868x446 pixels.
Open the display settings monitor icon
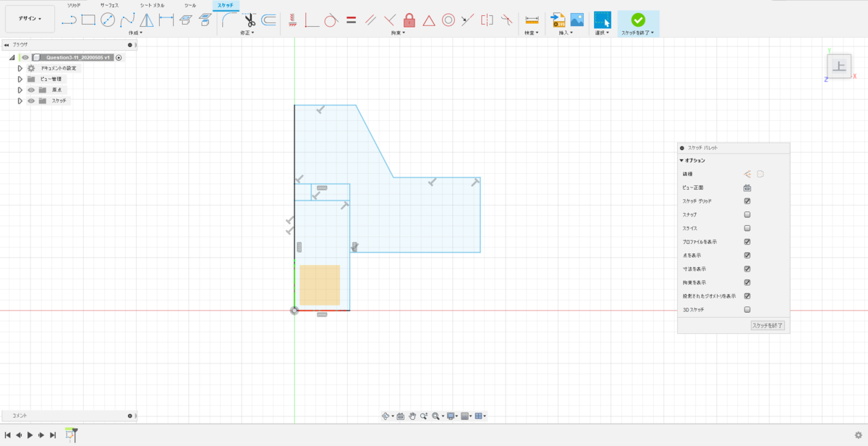(451, 416)
